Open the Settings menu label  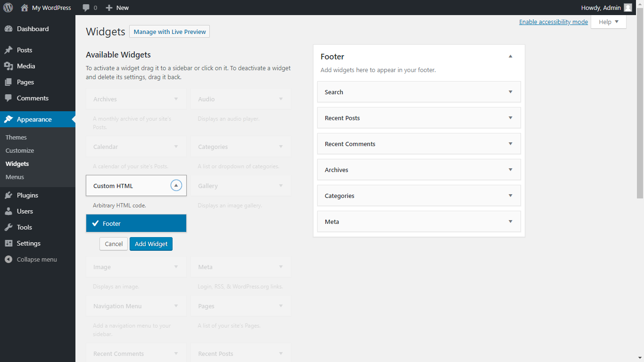pyautogui.click(x=29, y=243)
